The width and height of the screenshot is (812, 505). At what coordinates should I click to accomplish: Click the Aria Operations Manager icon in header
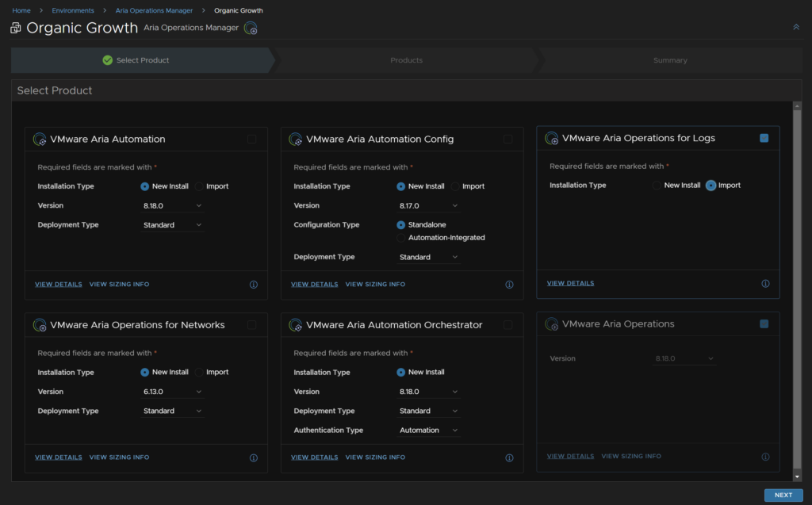coord(251,28)
